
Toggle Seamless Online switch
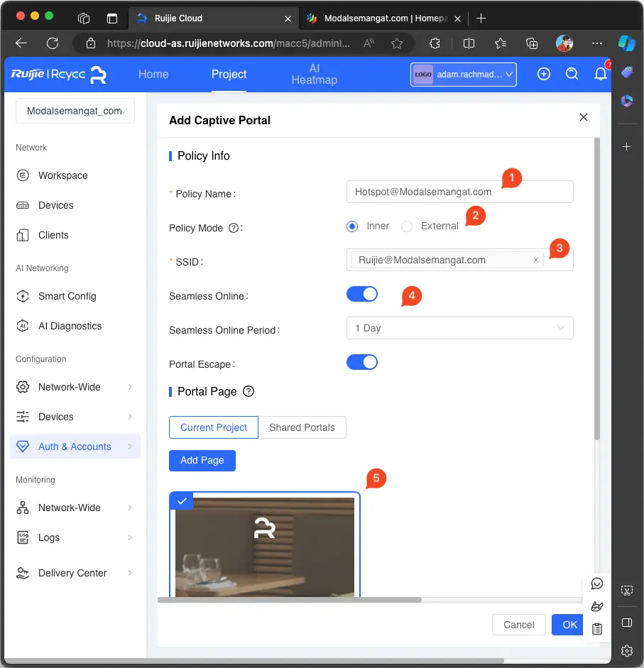coord(362,295)
